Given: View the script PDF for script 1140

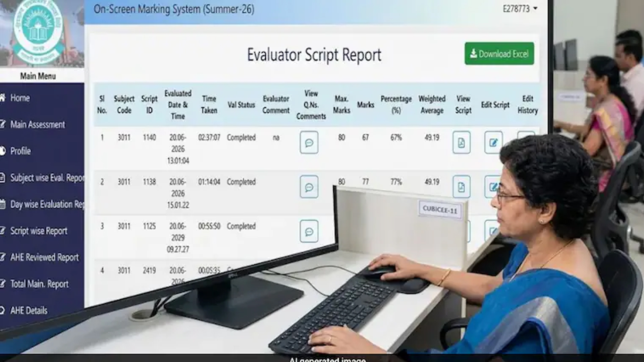Looking at the screenshot, I should point(461,142).
